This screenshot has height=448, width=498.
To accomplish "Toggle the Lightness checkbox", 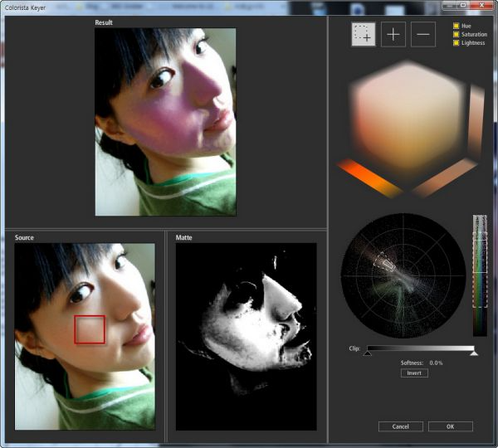I will click(456, 42).
